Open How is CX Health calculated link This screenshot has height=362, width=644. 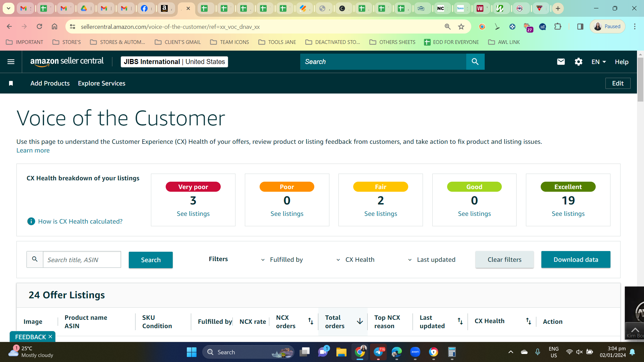80,221
